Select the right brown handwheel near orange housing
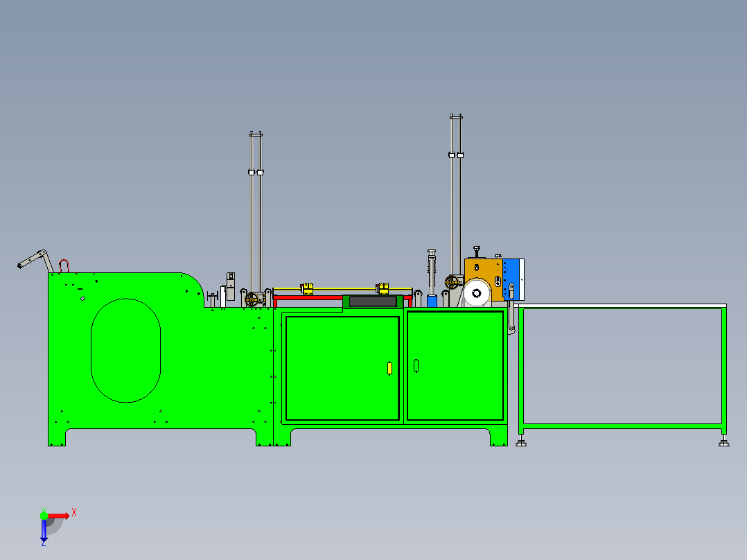Viewport: 747px width, 560px height. [x=451, y=282]
